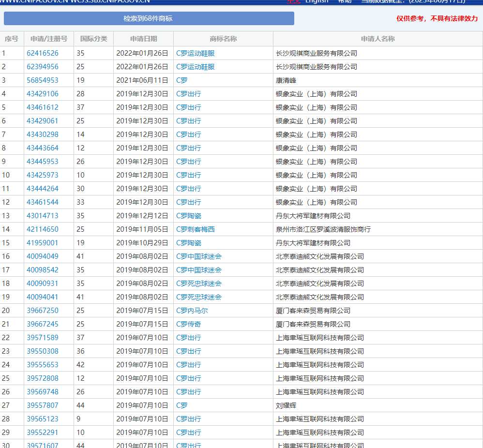Click the 申请/注册号 column header

49,39
